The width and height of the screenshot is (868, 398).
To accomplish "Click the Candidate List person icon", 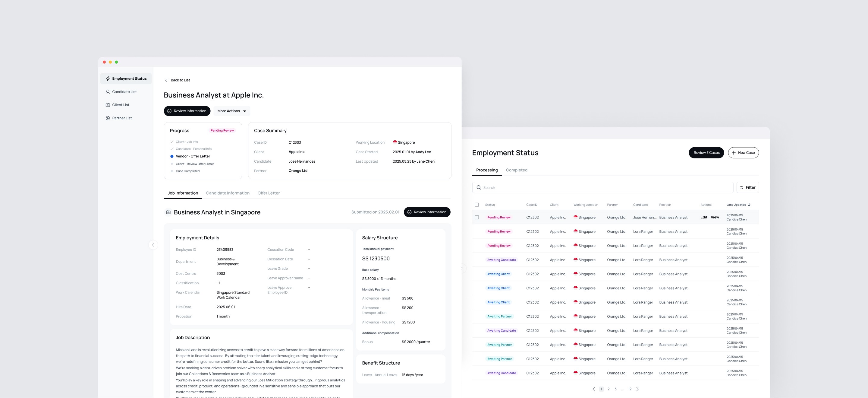I will (x=108, y=92).
